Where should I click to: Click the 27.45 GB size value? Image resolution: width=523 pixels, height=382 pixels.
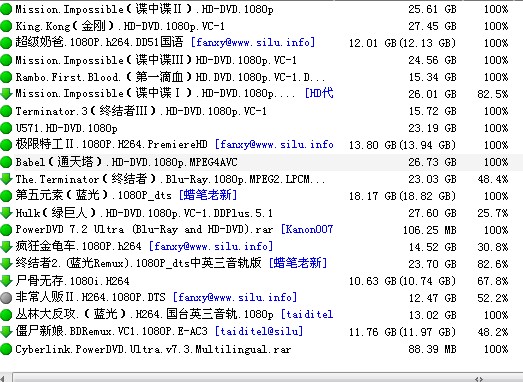point(432,26)
